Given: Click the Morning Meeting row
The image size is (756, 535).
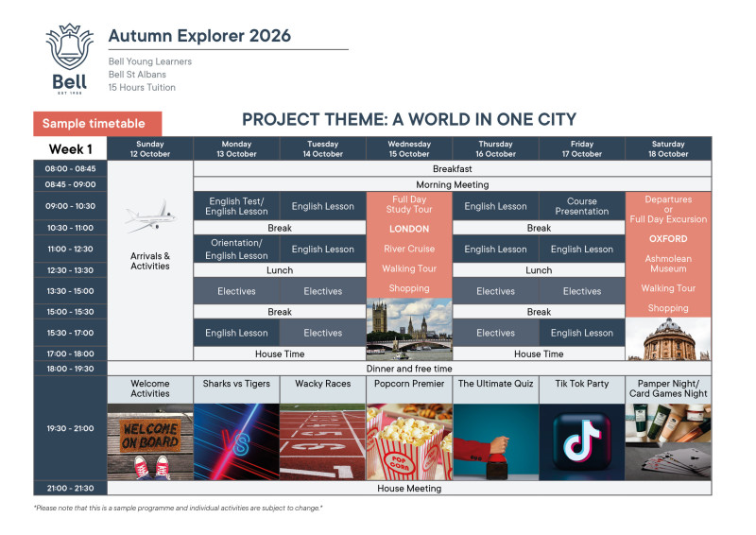Looking at the screenshot, I should pos(452,184).
